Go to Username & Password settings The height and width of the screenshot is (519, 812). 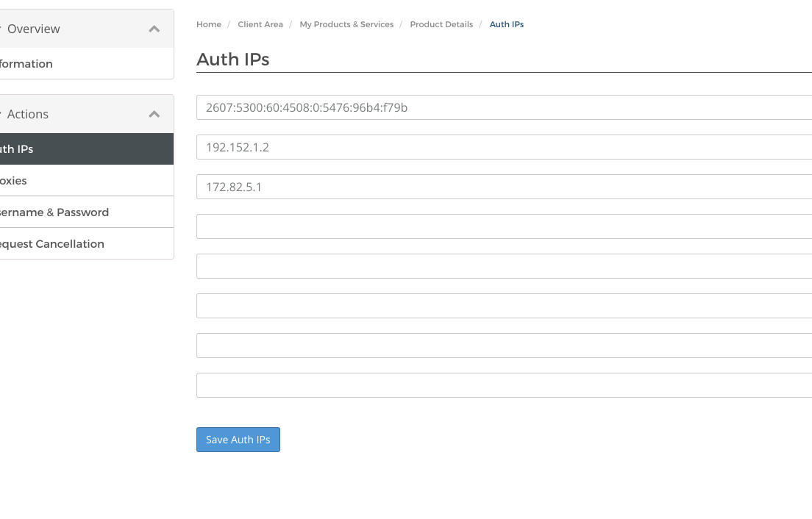55,212
